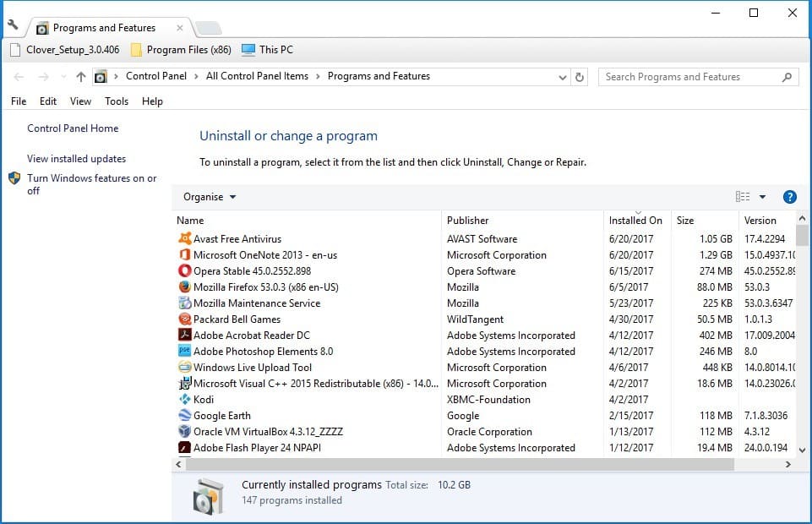Viewport: 812px width, 524px height.
Task: Open the recent locations dropdown arrow
Action: click(63, 77)
